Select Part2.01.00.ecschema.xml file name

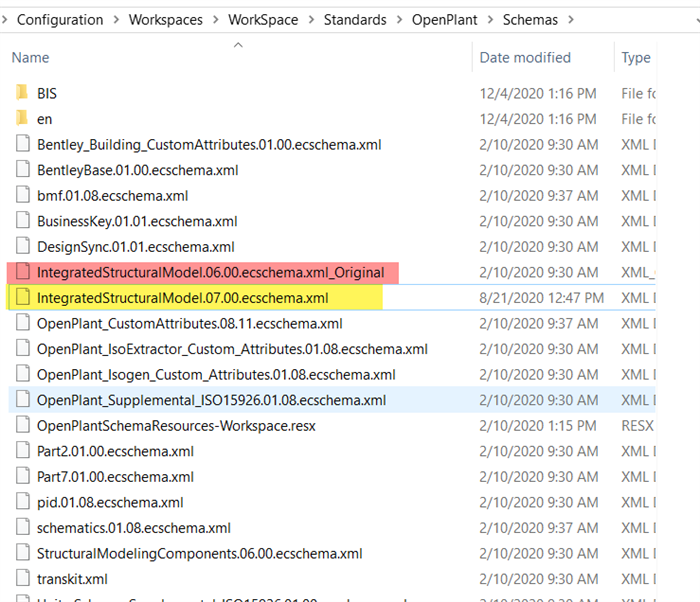point(115,451)
